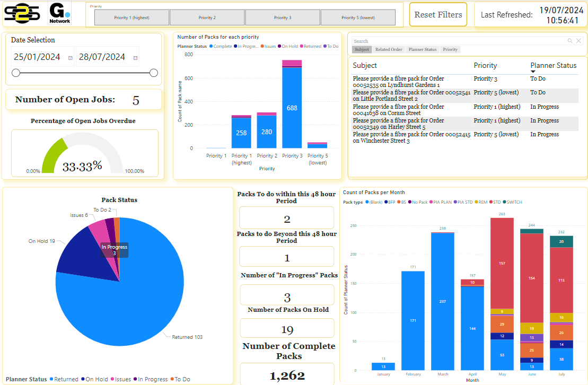Toggle the Priority 1 (highest) slicer tile
Screen dimensions: 588x385
click(131, 17)
